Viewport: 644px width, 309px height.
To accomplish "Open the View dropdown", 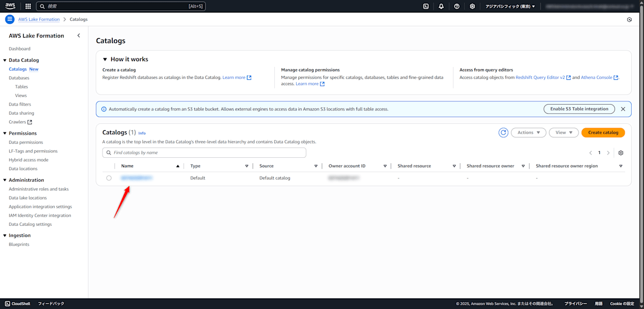I will tap(563, 133).
